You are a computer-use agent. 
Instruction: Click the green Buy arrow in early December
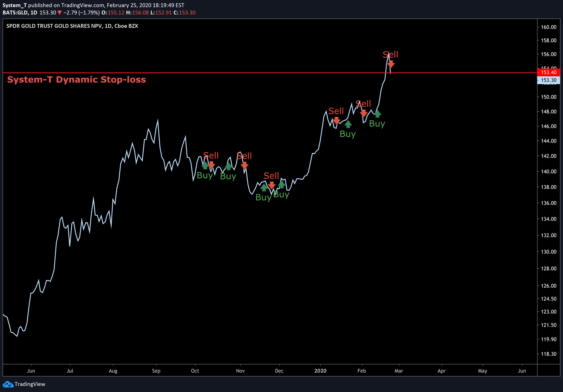[282, 185]
